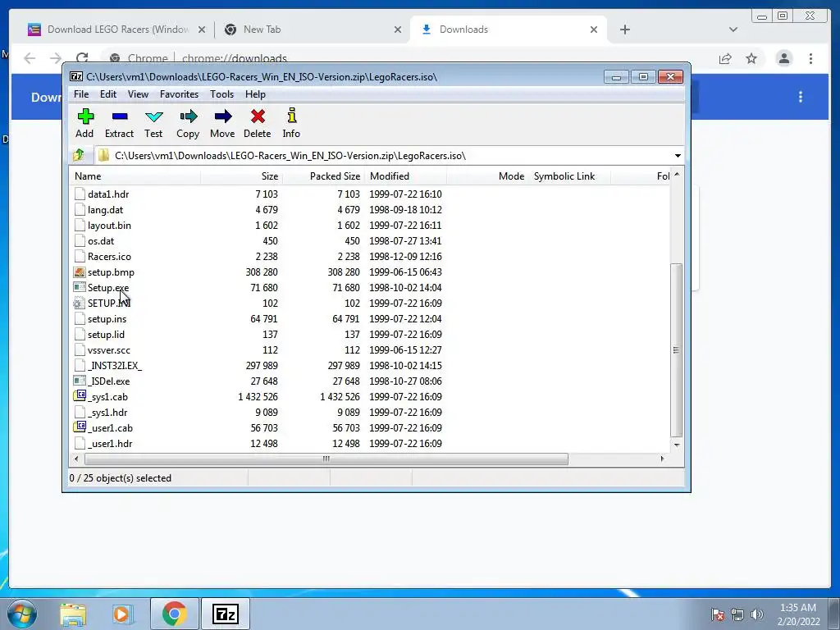Image resolution: width=840 pixels, height=630 pixels.
Task: Sort by the Modified column header
Action: coord(405,176)
